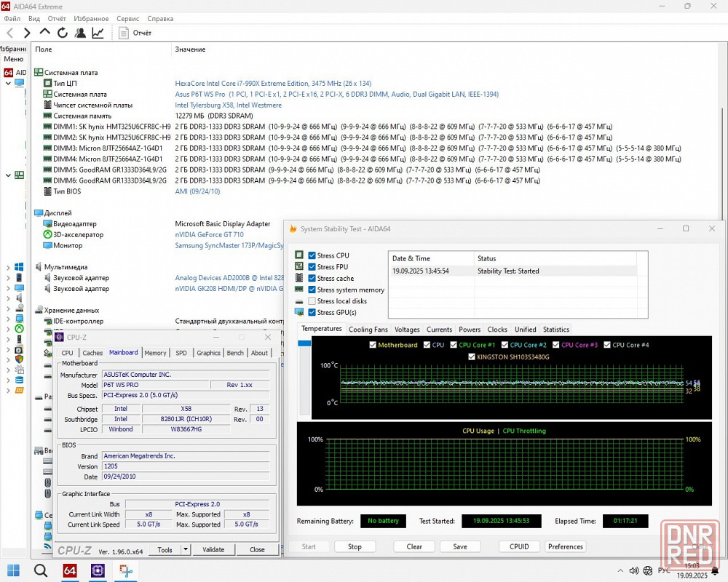Open the graph chart toolbar icon

tap(98, 33)
